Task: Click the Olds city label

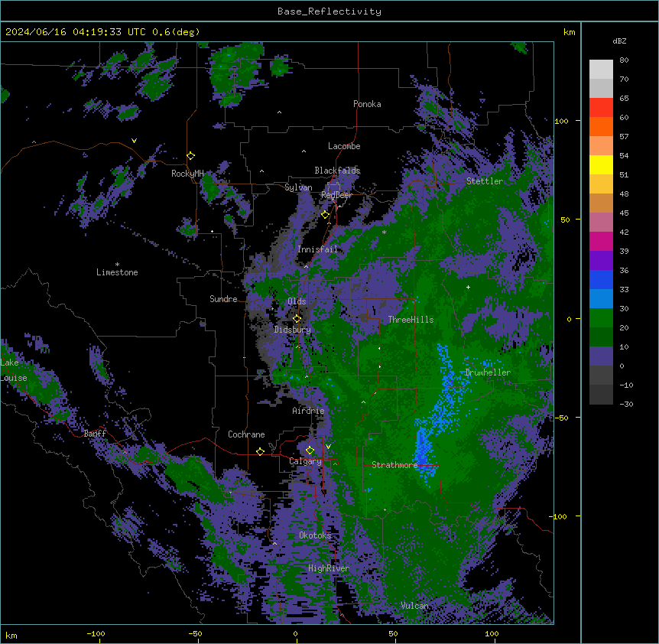Action: [x=297, y=301]
